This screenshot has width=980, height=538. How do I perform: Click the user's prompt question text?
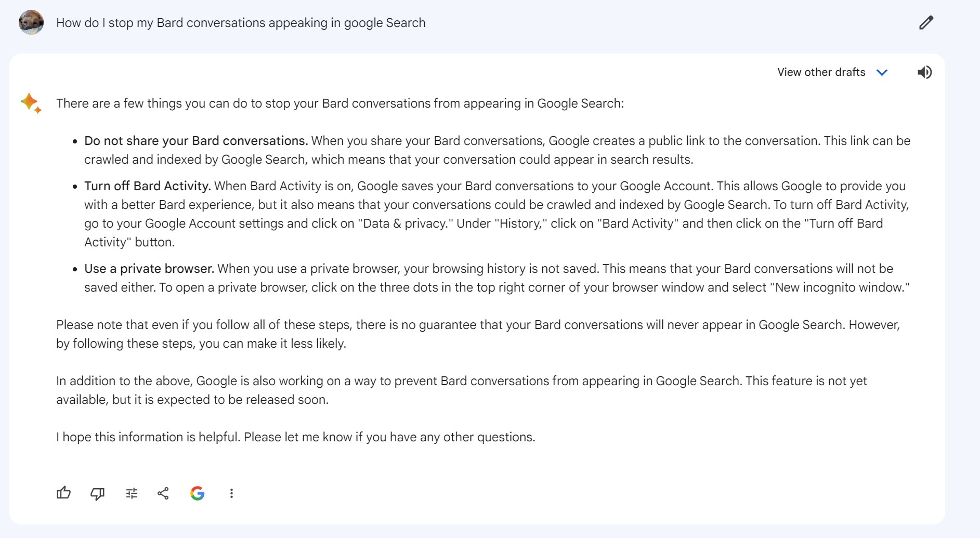tap(241, 23)
